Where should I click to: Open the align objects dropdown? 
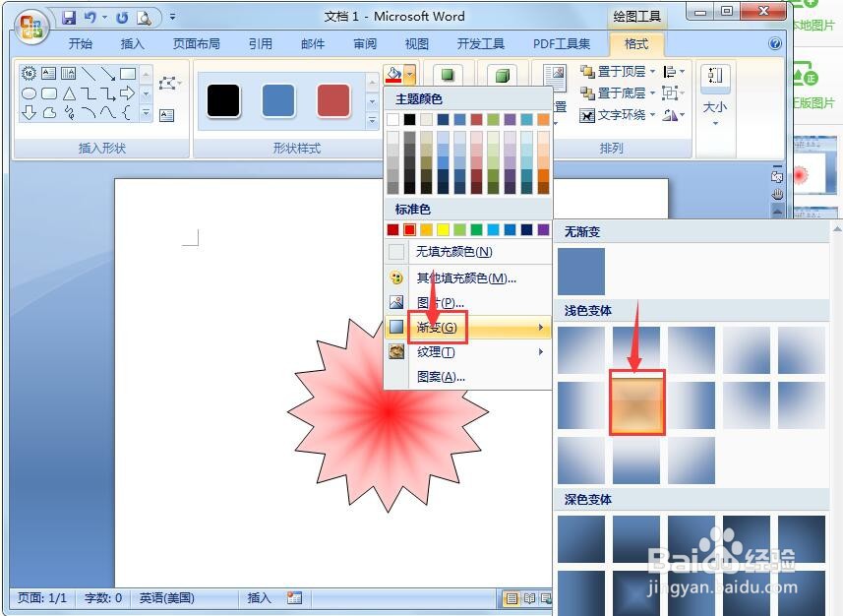[x=674, y=72]
